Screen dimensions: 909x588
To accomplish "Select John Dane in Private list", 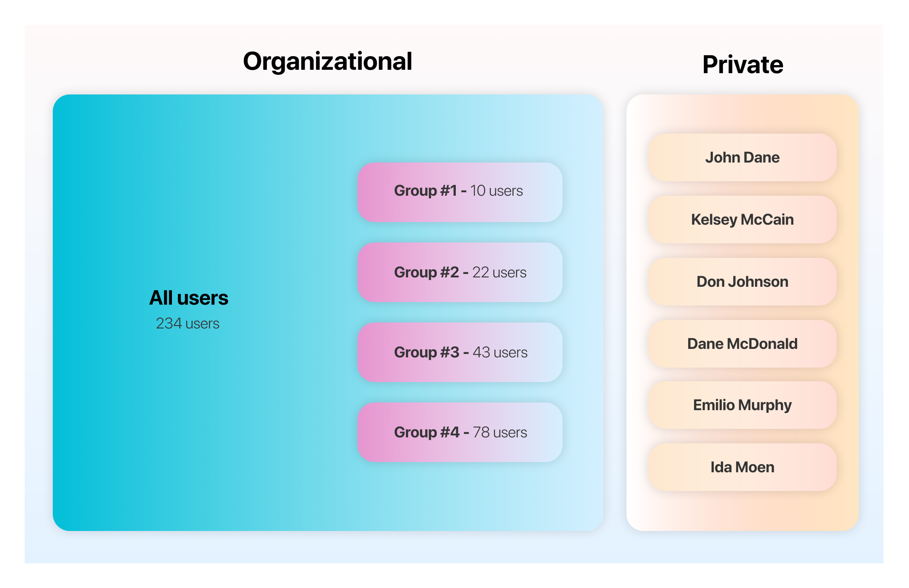I will click(x=742, y=158).
